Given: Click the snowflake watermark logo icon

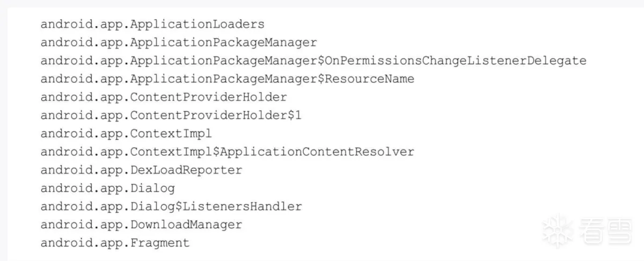Looking at the screenshot, I should click(x=556, y=230).
